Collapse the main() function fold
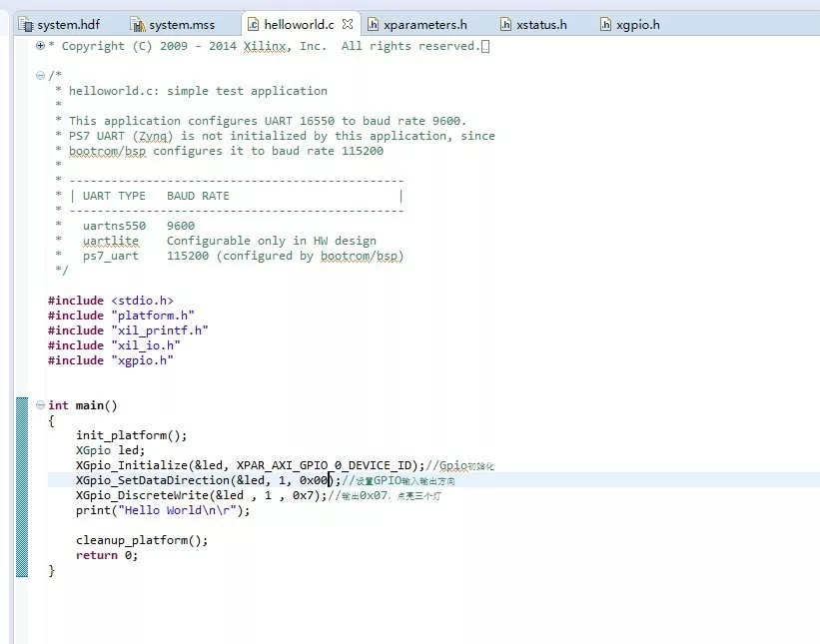Screen dimensions: 820x644 pos(40,404)
